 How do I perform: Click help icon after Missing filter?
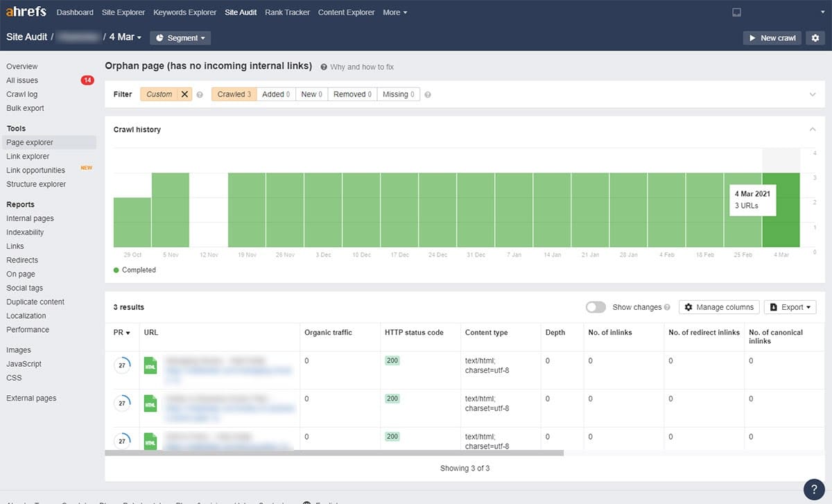click(x=428, y=94)
